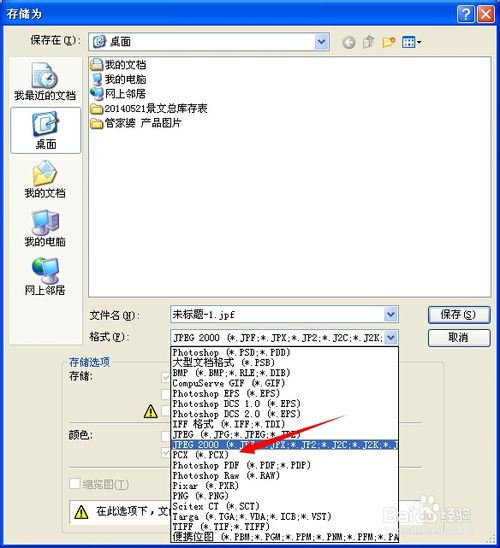Select 桌面 in the places bar
Image resolution: width=500 pixels, height=548 pixels.
tap(46, 130)
